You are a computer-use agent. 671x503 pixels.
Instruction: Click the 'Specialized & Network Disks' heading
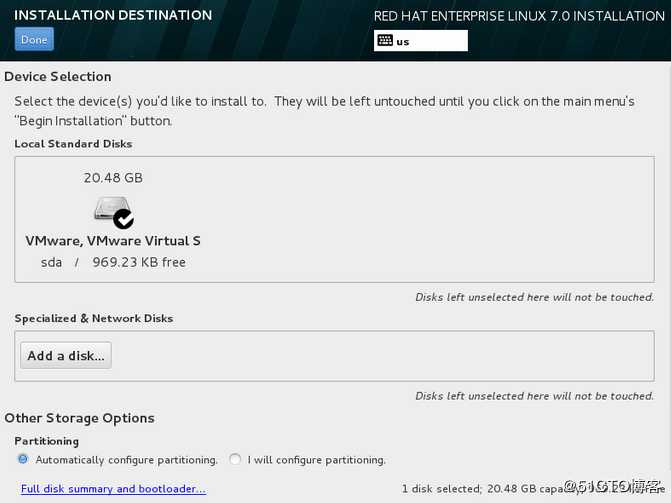point(94,318)
